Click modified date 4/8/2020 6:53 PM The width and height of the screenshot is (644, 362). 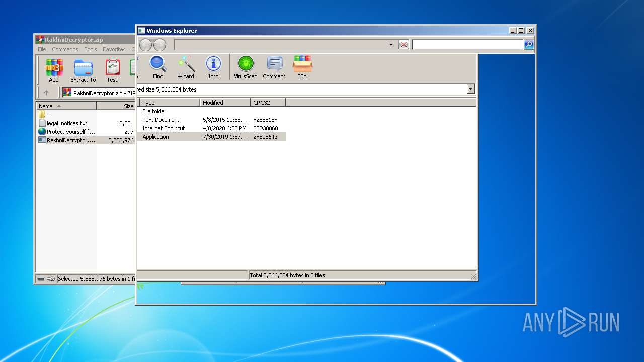(224, 128)
